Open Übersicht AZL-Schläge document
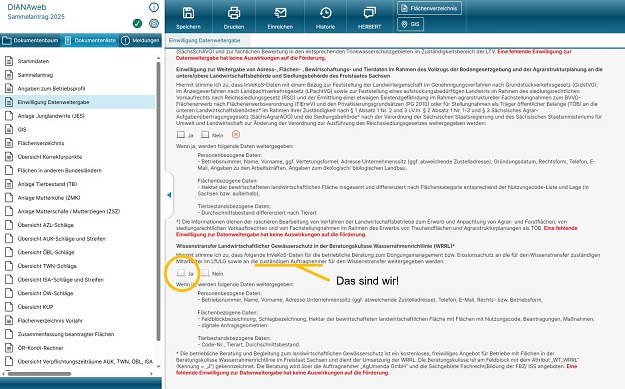Viewport: 625px width, 389px height. [45, 225]
